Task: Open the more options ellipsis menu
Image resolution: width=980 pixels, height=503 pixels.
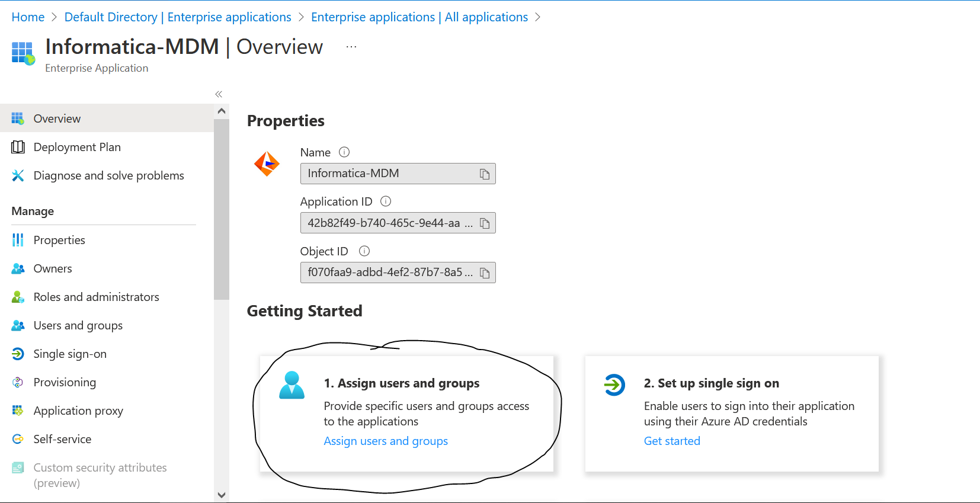Action: pyautogui.click(x=351, y=47)
